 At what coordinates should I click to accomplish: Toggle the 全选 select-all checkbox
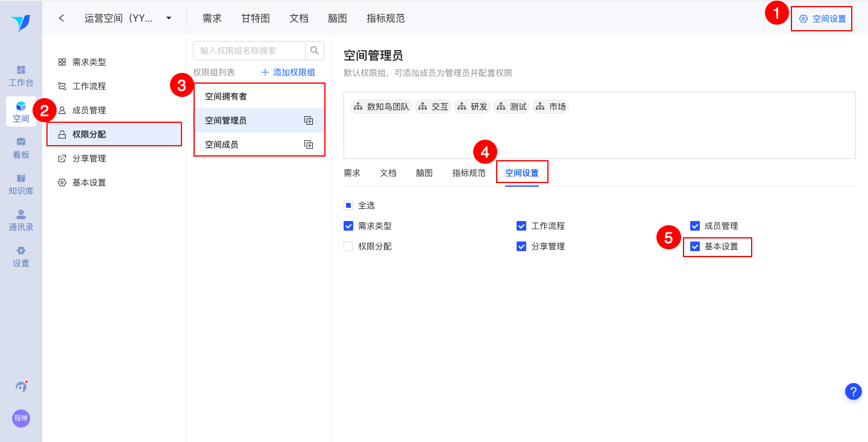[348, 205]
